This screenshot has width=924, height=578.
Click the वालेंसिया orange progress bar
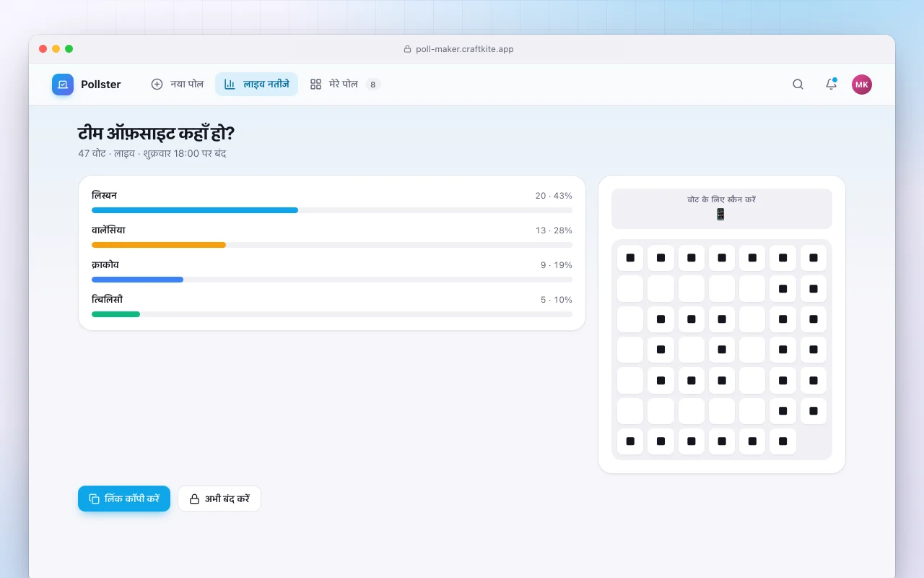(159, 245)
